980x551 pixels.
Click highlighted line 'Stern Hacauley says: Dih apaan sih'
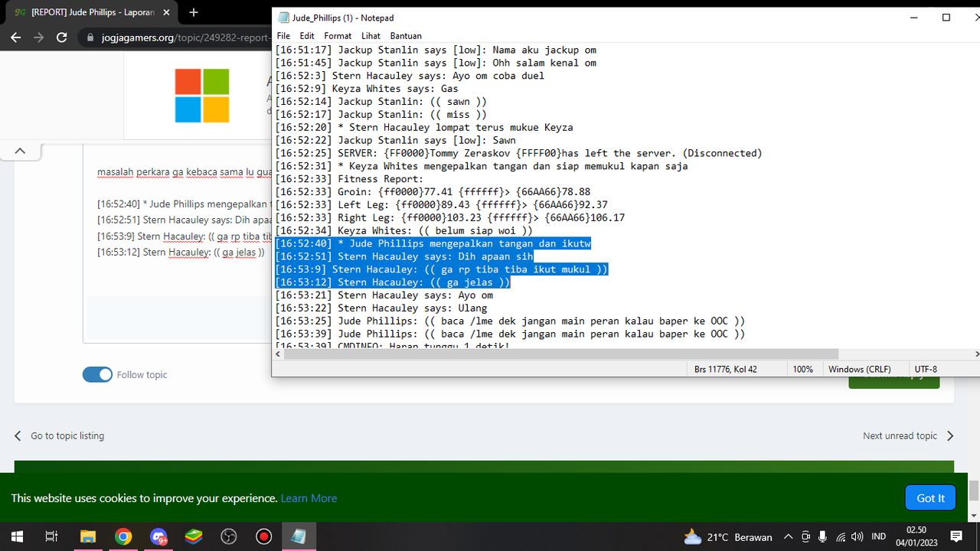pos(404,256)
